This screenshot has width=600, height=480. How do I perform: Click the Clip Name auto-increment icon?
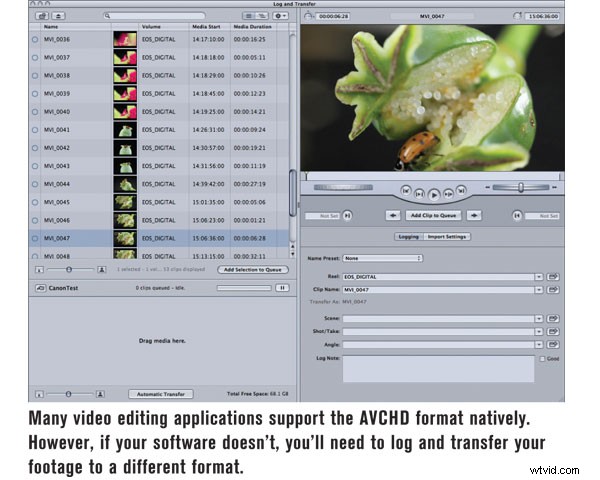click(553, 290)
